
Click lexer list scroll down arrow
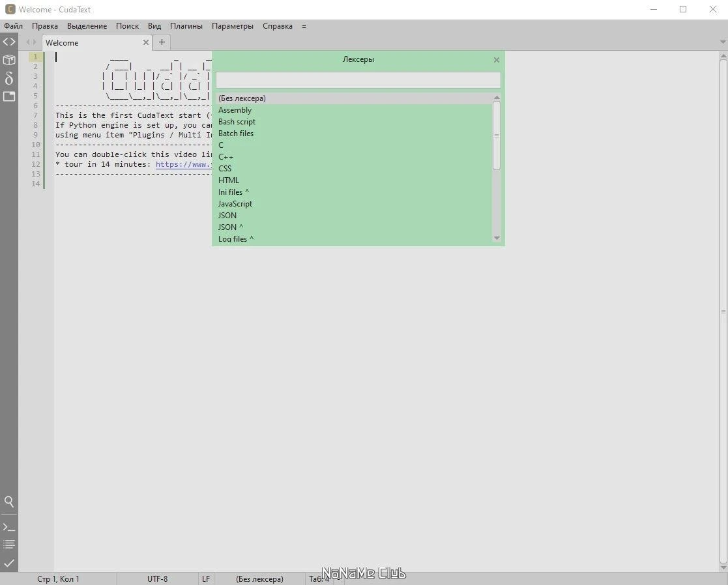tap(497, 238)
